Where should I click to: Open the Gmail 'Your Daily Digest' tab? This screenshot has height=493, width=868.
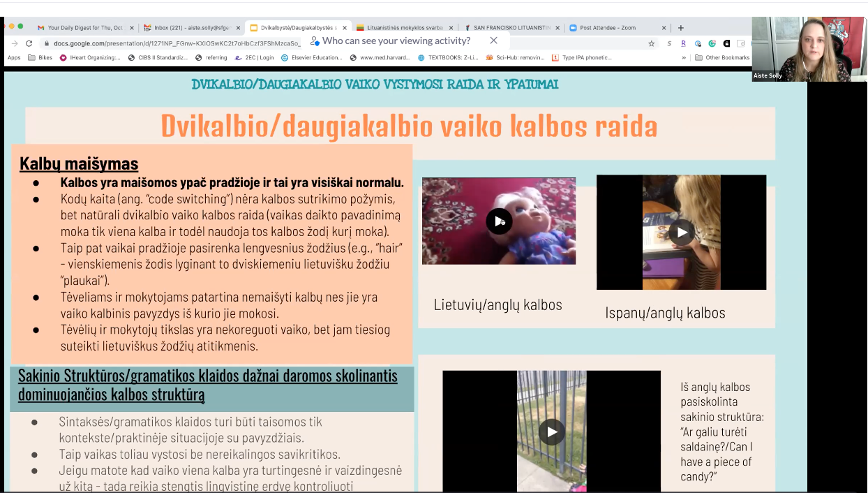tap(84, 28)
